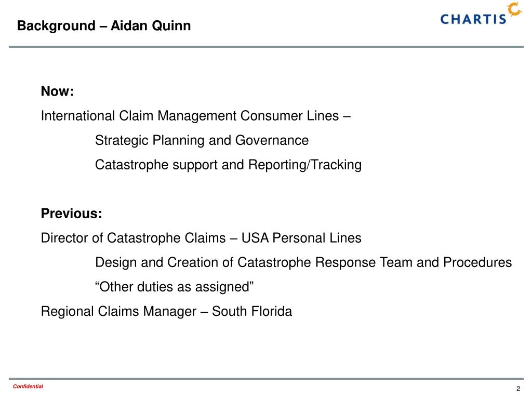Click the "Other duties as assigned" line

pyautogui.click(x=175, y=287)
